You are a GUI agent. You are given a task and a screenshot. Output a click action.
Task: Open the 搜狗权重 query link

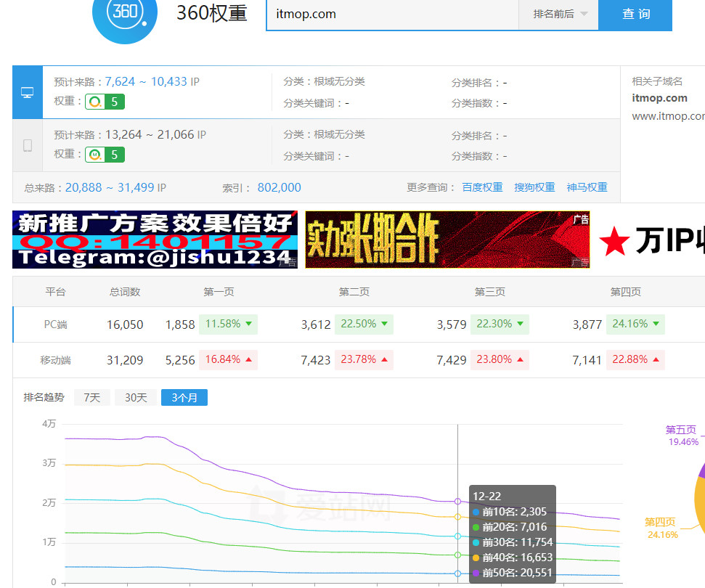[x=534, y=187]
